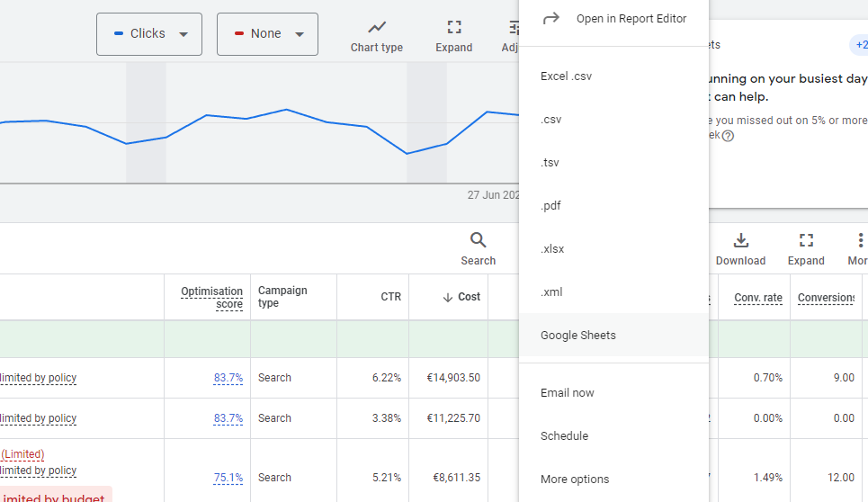This screenshot has width=868, height=502.
Task: Click the Download icon above table
Action: pyautogui.click(x=740, y=240)
